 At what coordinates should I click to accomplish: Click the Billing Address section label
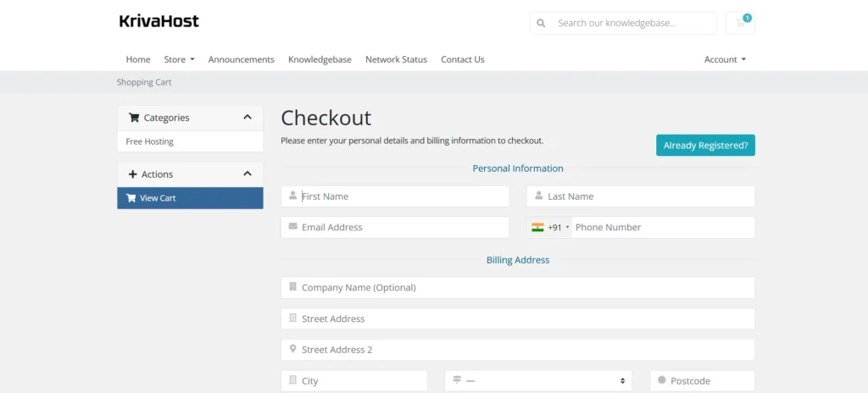518,260
